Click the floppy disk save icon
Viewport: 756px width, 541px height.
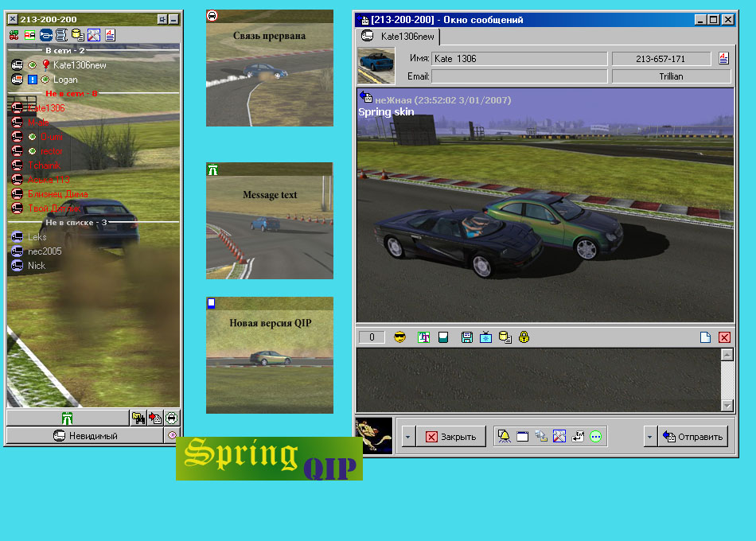coord(466,337)
